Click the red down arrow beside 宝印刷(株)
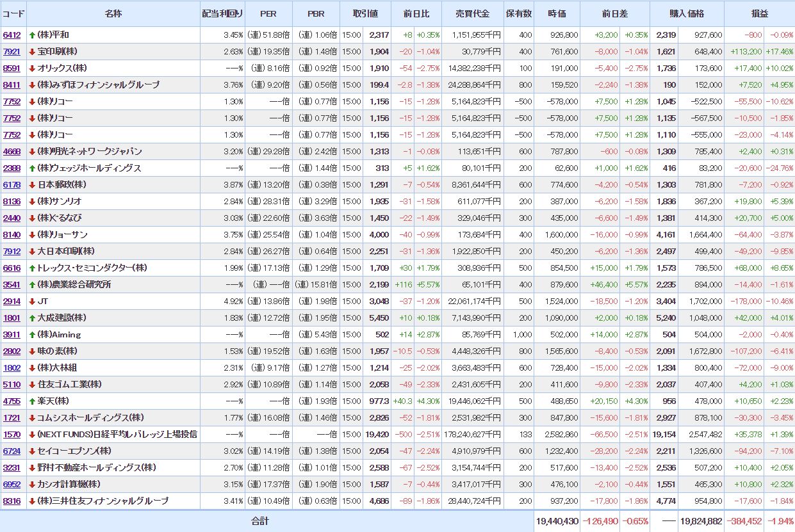Screen dimensions: 795x532 (32, 51)
